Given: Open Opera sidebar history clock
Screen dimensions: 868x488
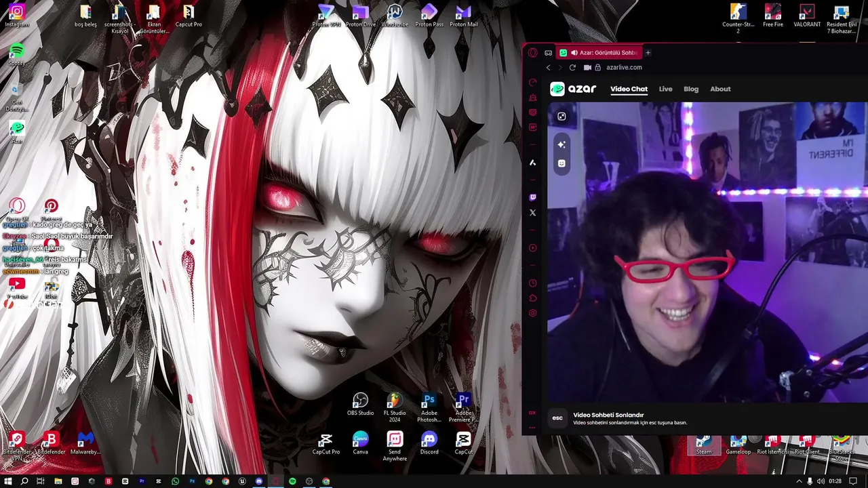Looking at the screenshot, I should 532,283.
